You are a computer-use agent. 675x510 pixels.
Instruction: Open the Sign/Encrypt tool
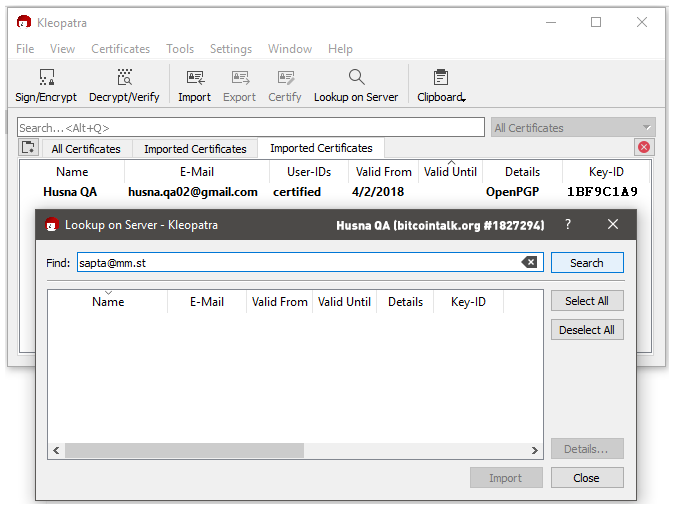coord(46,86)
